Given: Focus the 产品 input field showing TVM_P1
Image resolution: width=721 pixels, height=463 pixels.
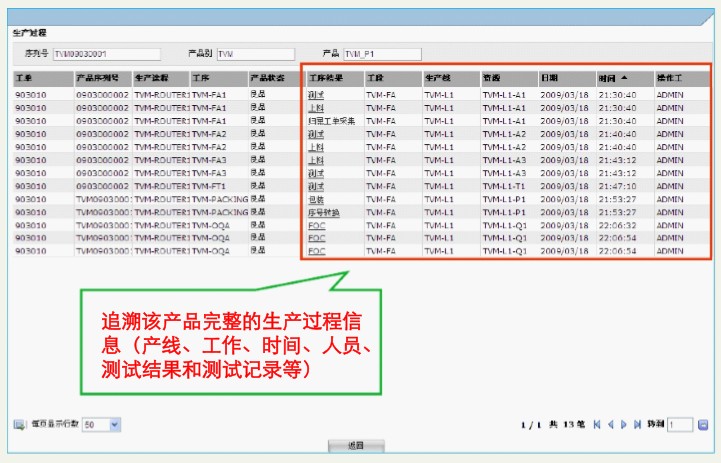Looking at the screenshot, I should pos(382,54).
